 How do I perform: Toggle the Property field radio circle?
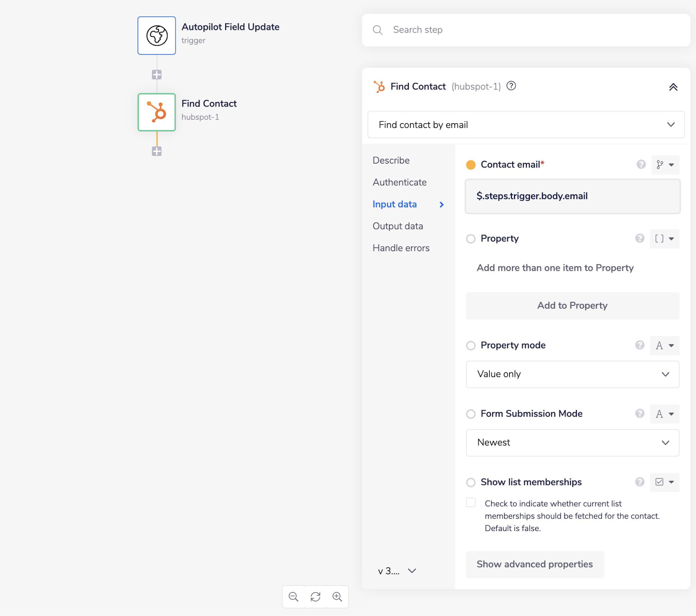[471, 239]
